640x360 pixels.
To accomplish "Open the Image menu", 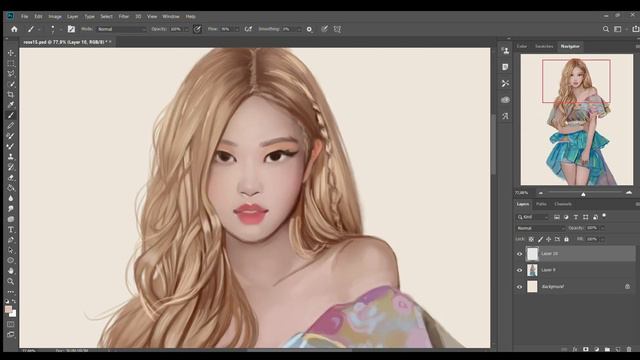I will coord(55,16).
